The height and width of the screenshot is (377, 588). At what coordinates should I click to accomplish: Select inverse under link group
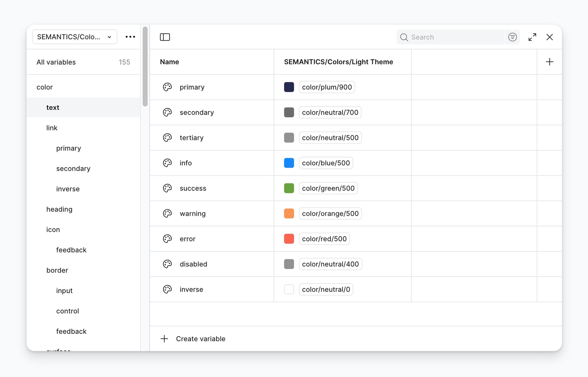pos(83,189)
